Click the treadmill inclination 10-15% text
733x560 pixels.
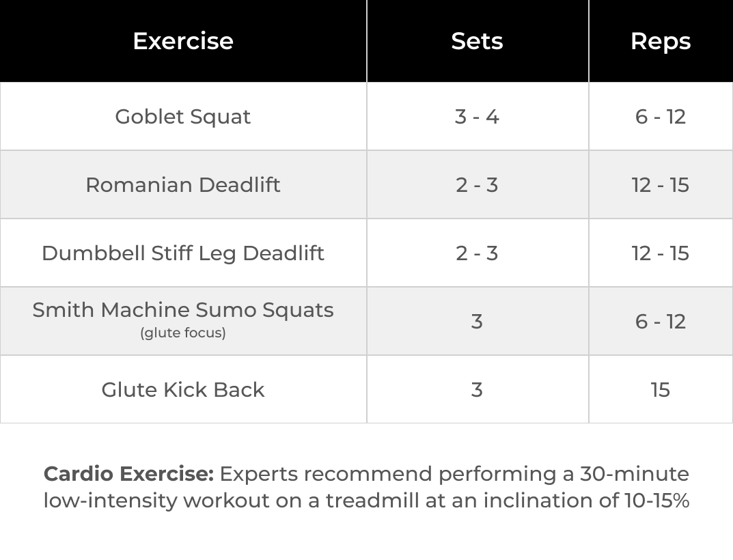[656, 501]
